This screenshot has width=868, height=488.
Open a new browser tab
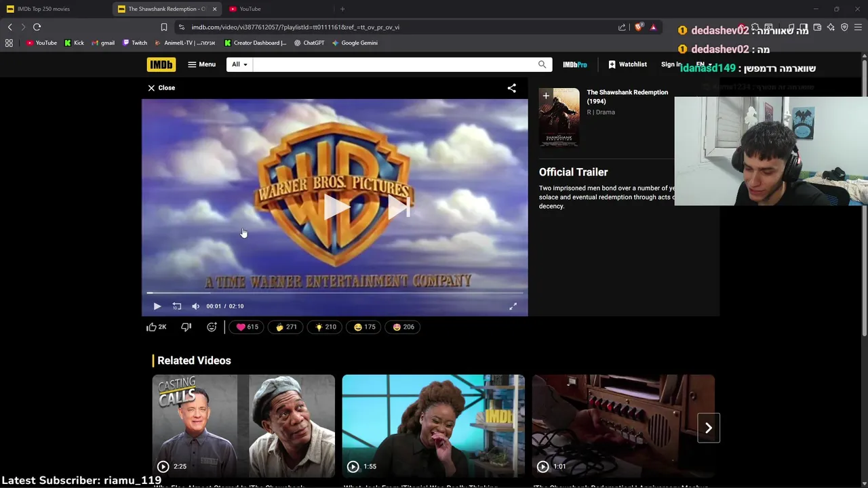tap(342, 9)
